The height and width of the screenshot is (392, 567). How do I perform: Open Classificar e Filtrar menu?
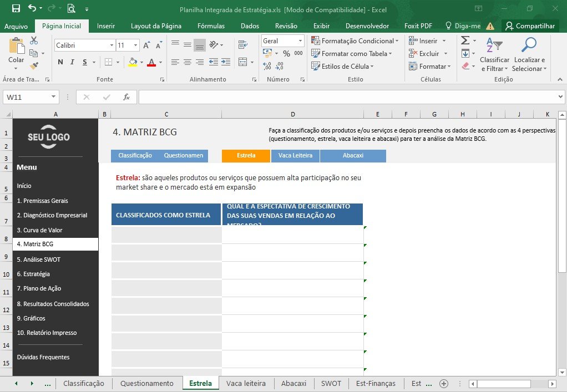pos(494,54)
